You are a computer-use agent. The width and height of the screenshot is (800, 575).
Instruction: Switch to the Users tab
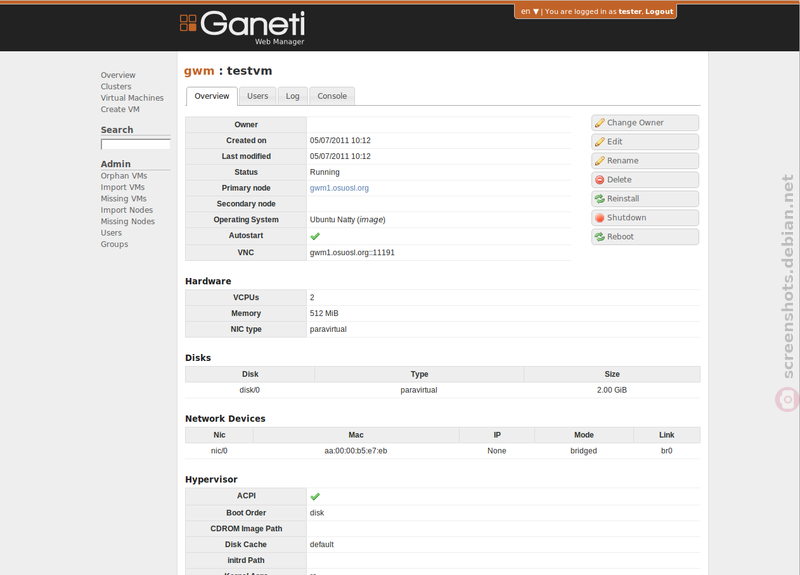coord(258,96)
